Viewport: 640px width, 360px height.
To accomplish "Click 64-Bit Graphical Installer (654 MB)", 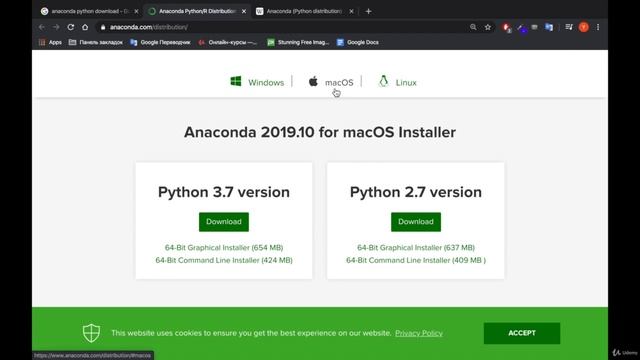I will point(224,247).
